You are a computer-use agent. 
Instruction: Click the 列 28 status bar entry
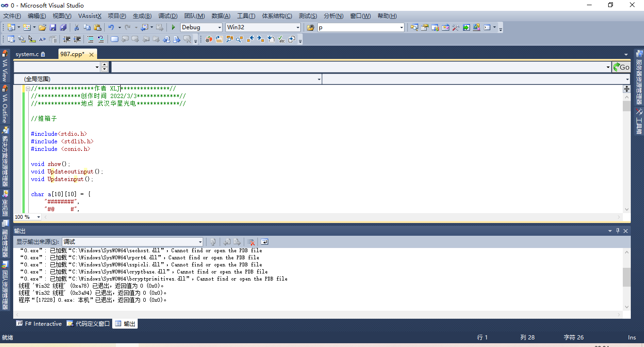[528, 338]
